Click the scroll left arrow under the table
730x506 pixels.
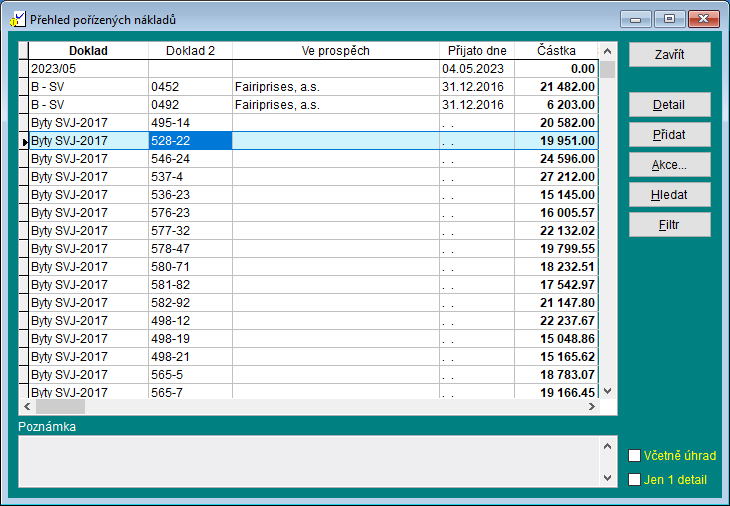tap(26, 407)
